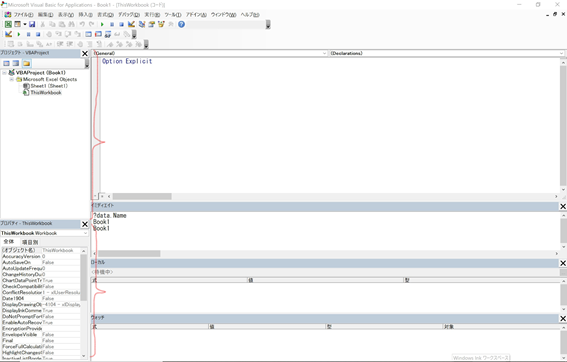Select the AutoSaveOn property row
567x362 pixels.
click(40, 262)
